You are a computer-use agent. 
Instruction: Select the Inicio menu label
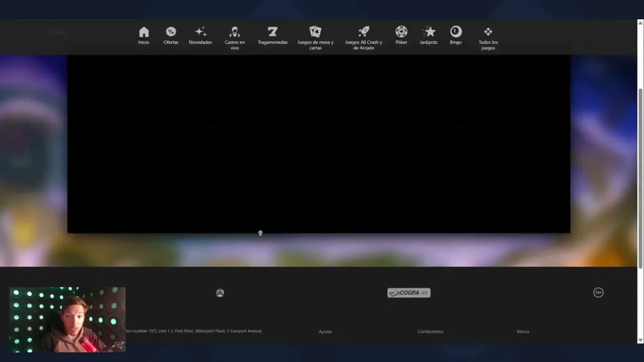click(x=144, y=42)
